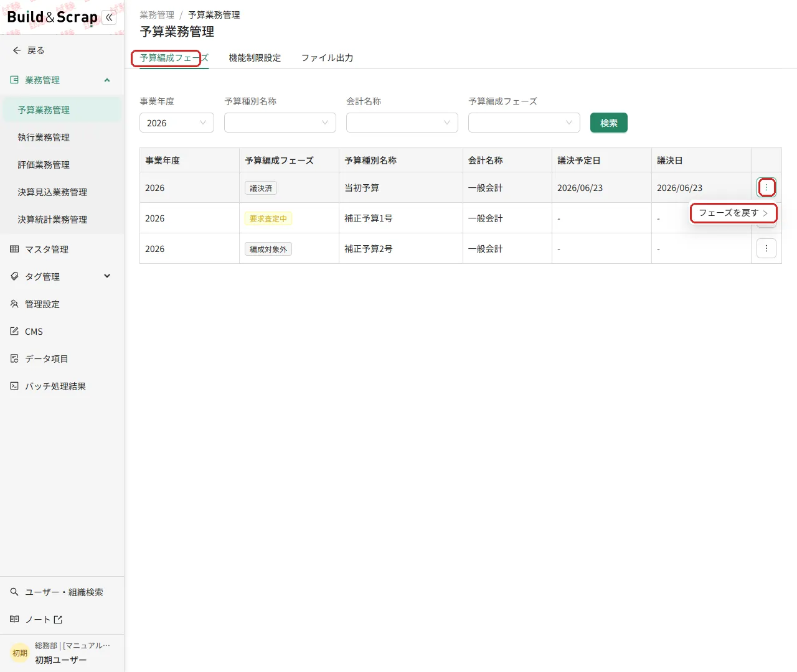Click the 編成対象外 phase badge
The width and height of the screenshot is (797, 672).
[x=268, y=249]
